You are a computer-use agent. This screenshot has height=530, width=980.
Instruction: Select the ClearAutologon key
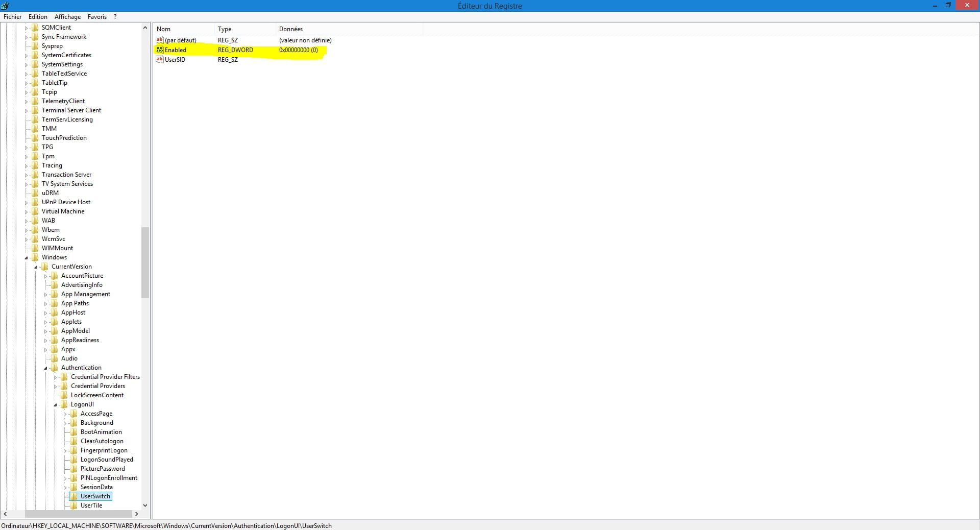click(102, 441)
